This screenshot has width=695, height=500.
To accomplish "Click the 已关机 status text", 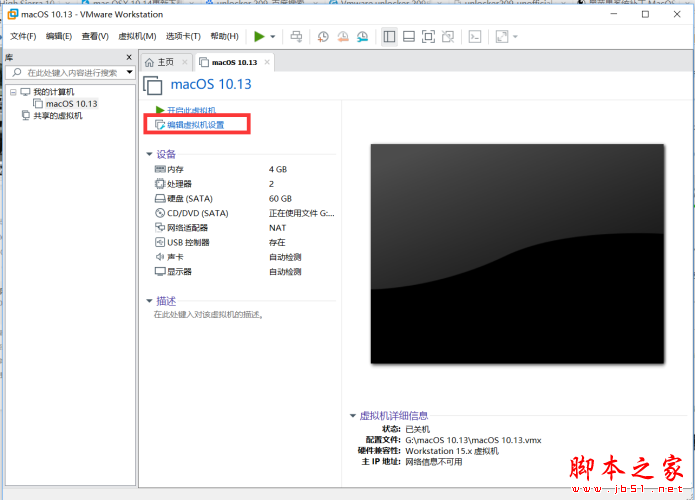I will (x=418, y=429).
